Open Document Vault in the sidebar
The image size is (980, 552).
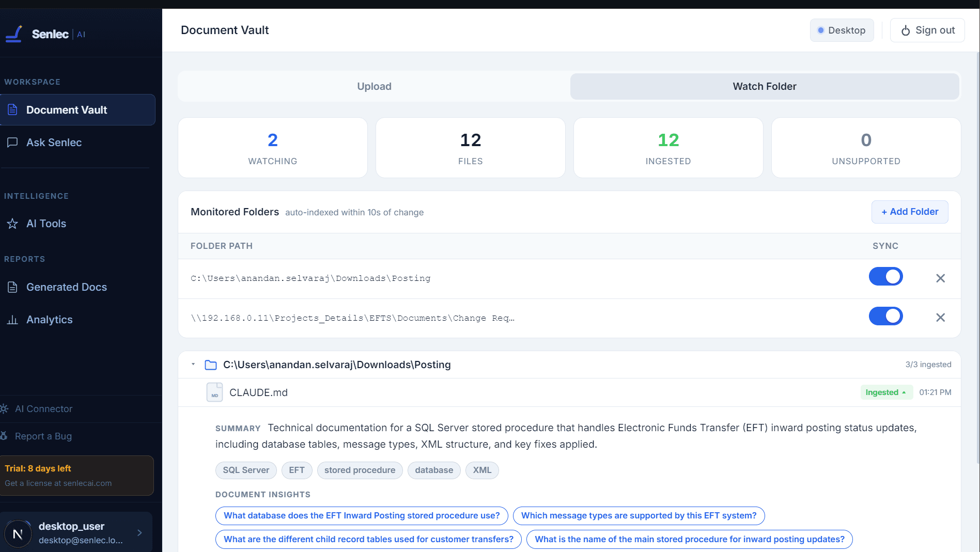pyautogui.click(x=77, y=110)
